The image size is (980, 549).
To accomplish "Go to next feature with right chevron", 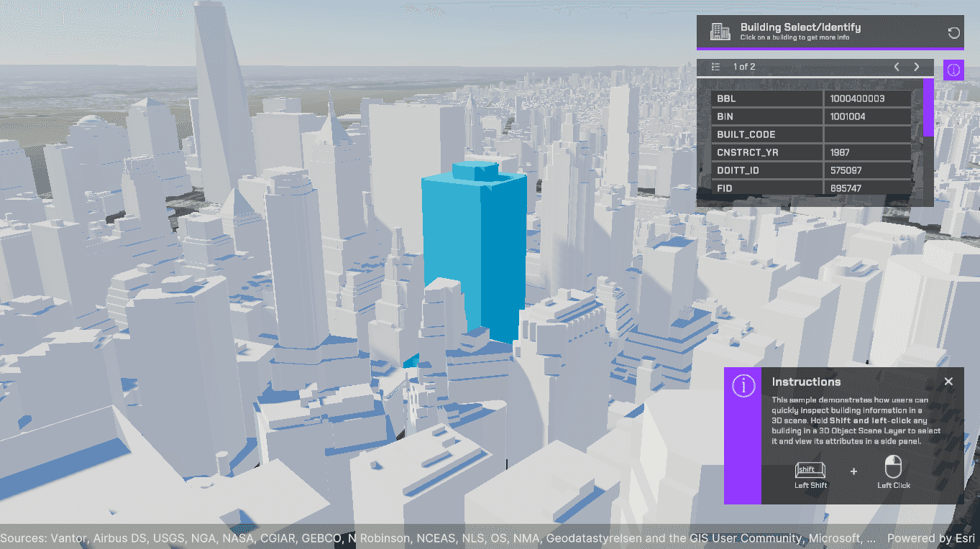I will (917, 67).
